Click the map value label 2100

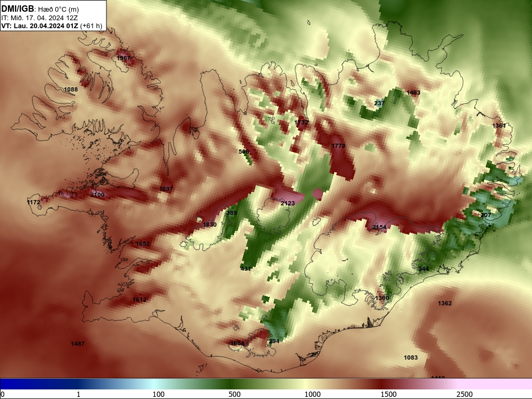coord(97,195)
